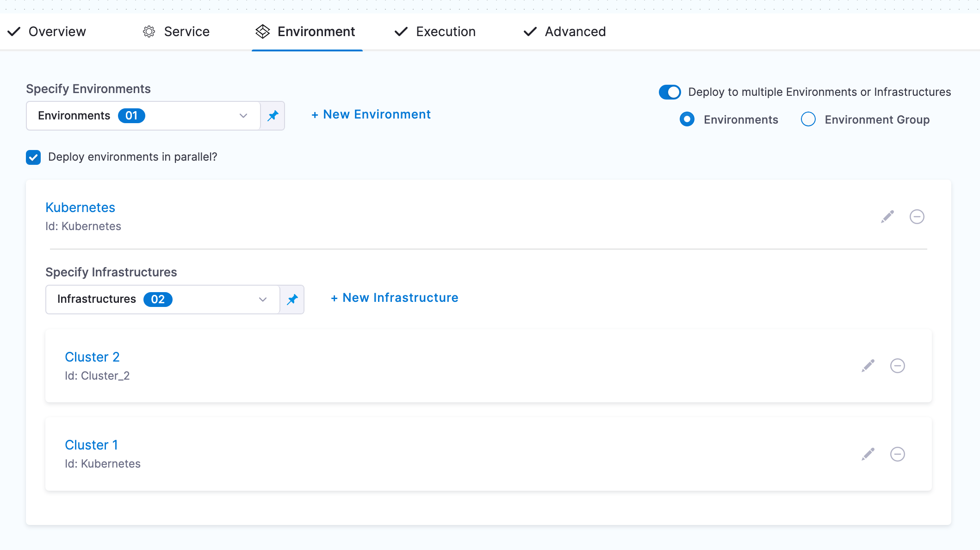Expand the Infrastructures dropdown

[163, 300]
